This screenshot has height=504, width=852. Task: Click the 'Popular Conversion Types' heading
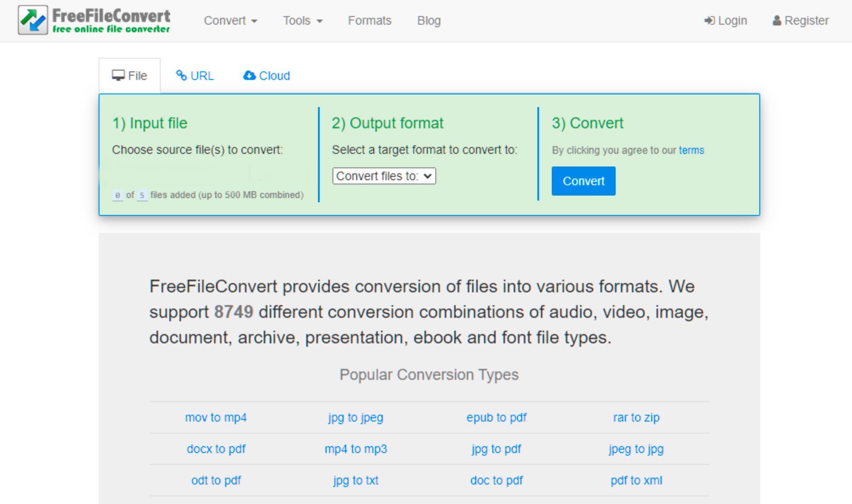pyautogui.click(x=429, y=375)
